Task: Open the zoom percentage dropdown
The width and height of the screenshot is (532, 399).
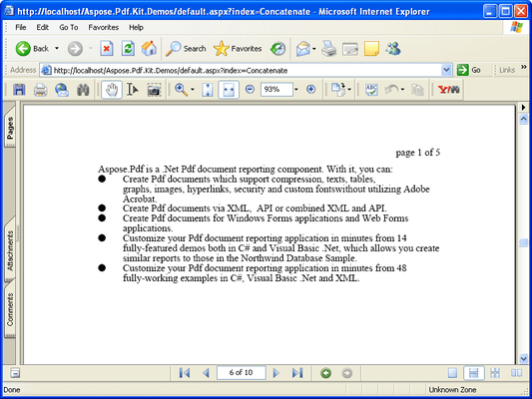Action: pos(296,89)
